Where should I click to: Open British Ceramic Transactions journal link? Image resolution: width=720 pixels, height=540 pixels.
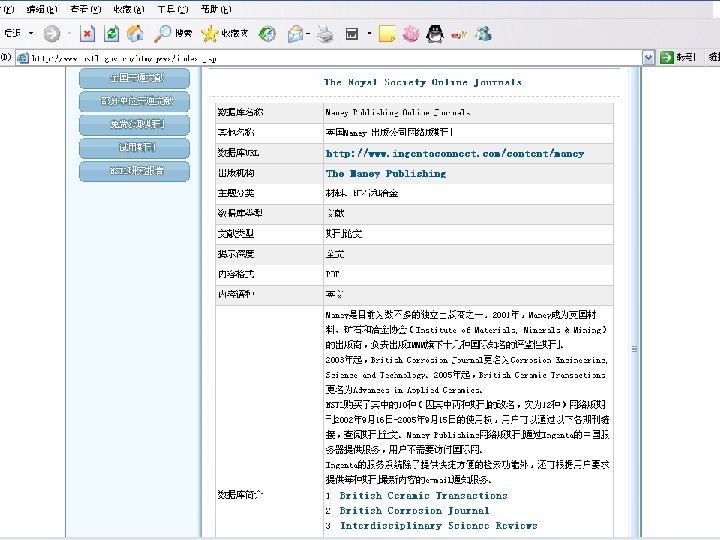click(x=424, y=495)
